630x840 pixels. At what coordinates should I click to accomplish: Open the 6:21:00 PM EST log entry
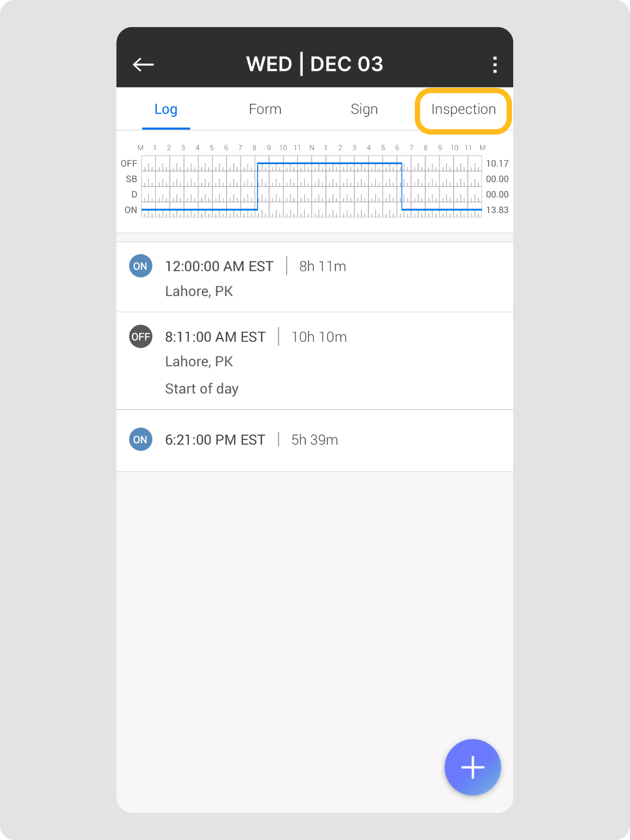pos(215,440)
